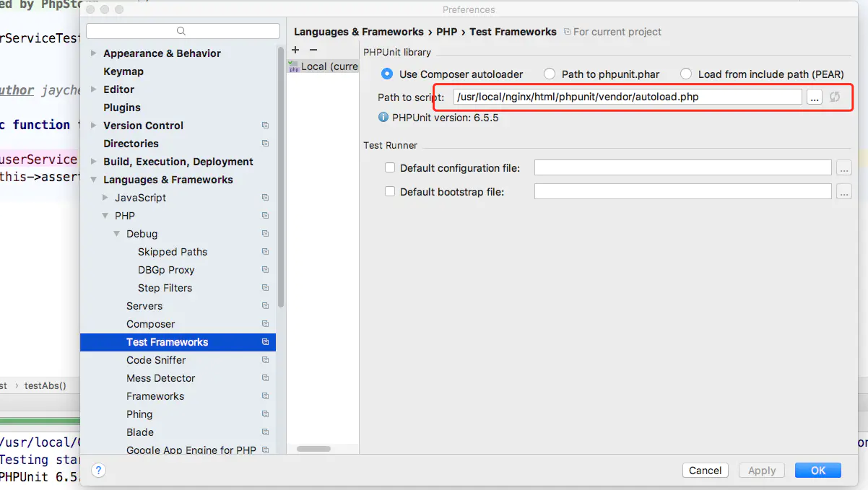This screenshot has height=490, width=868.
Task: Click the OK button
Action: pyautogui.click(x=818, y=471)
